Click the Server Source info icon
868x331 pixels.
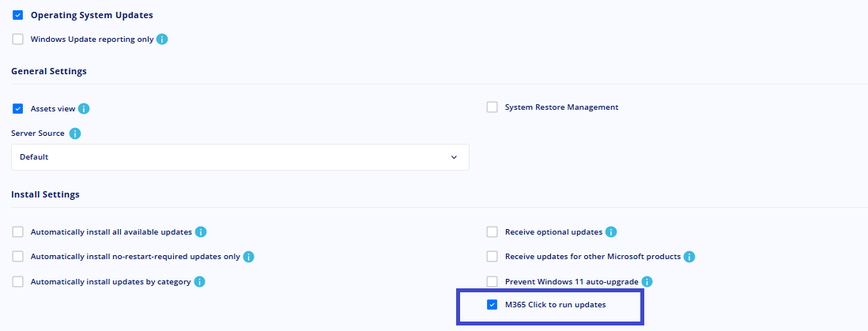tap(75, 134)
